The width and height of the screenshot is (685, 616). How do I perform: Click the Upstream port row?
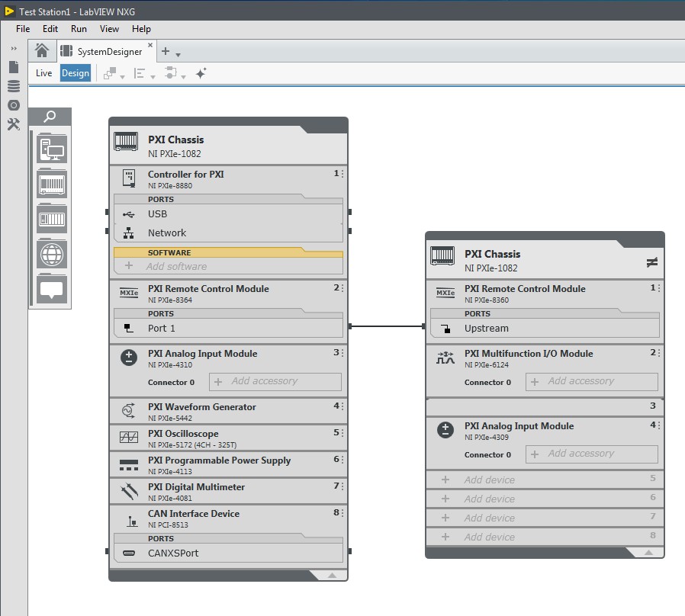[545, 328]
